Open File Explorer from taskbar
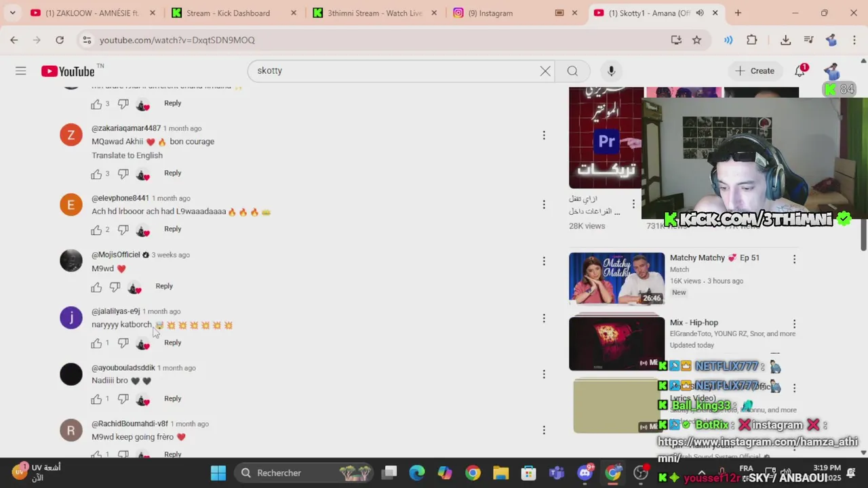Image resolution: width=868 pixels, height=488 pixels. pos(500,473)
